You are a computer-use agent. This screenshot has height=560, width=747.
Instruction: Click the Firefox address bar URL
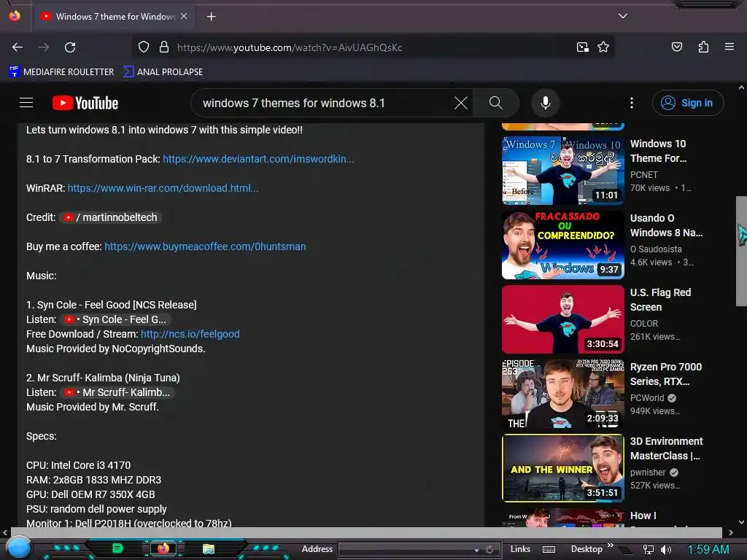pos(290,47)
